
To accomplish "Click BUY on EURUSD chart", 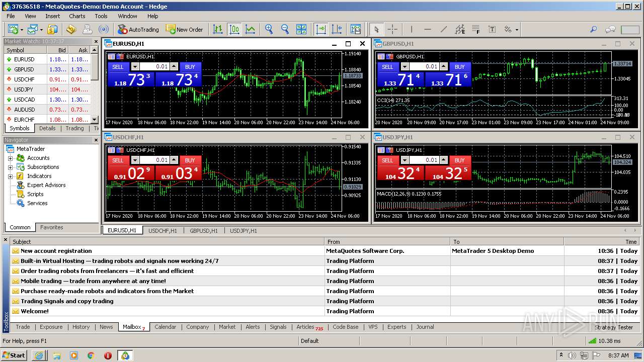I will tap(190, 67).
